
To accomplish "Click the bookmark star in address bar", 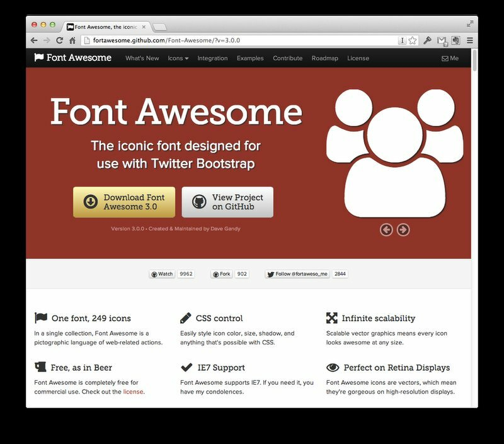I will pos(413,40).
